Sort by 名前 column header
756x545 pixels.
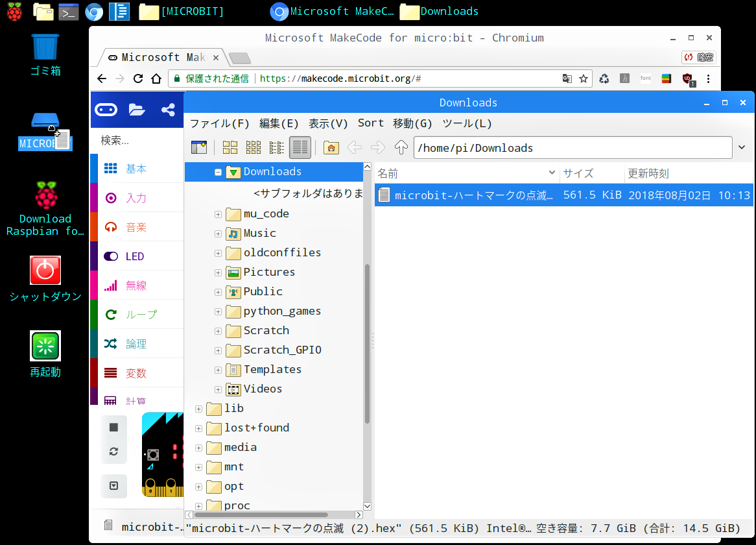tap(467, 173)
